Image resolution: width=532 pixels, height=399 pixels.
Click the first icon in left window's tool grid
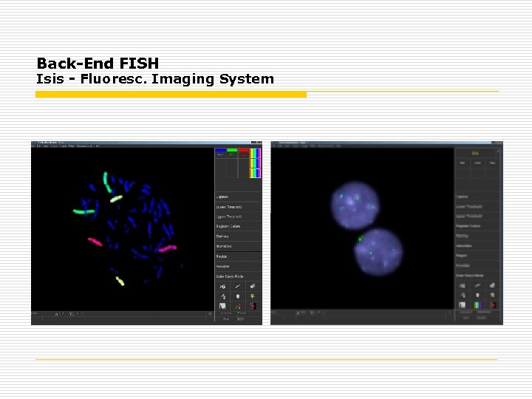(222, 287)
